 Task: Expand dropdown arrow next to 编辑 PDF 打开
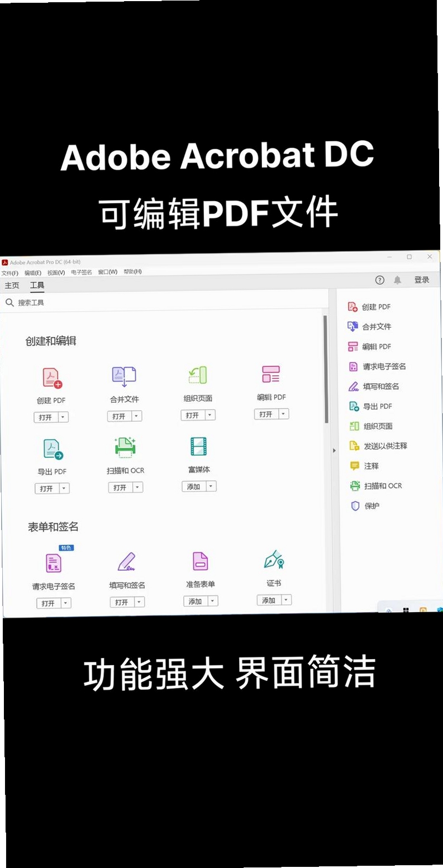[x=284, y=414]
